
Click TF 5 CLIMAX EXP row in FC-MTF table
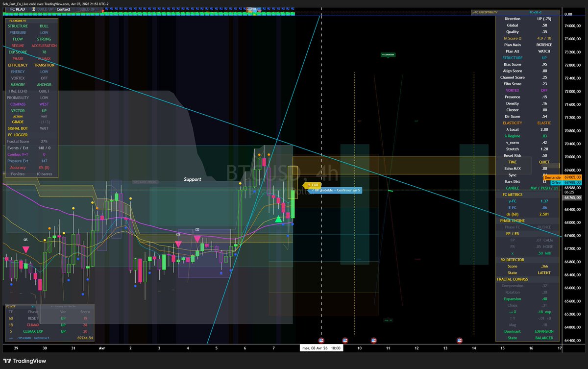click(x=49, y=331)
